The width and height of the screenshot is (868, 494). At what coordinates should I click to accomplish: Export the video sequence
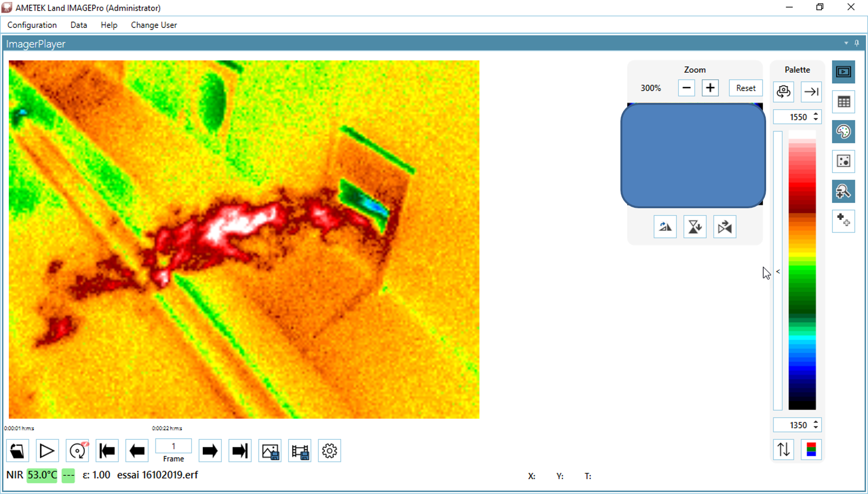[x=300, y=451]
